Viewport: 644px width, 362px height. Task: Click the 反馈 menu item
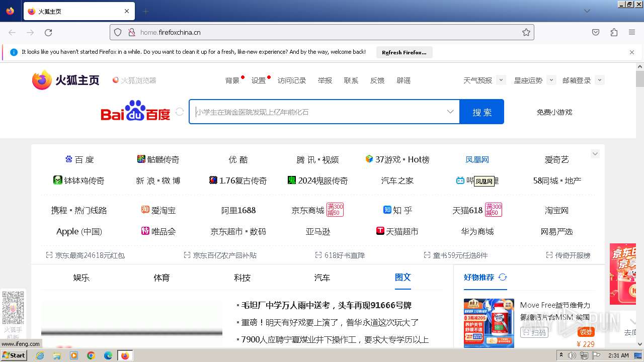pyautogui.click(x=377, y=80)
